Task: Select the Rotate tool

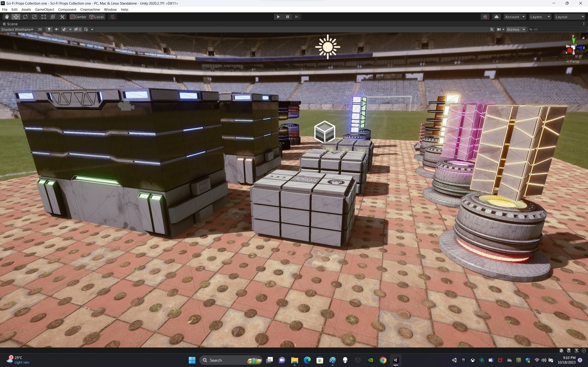Action: pyautogui.click(x=25, y=17)
